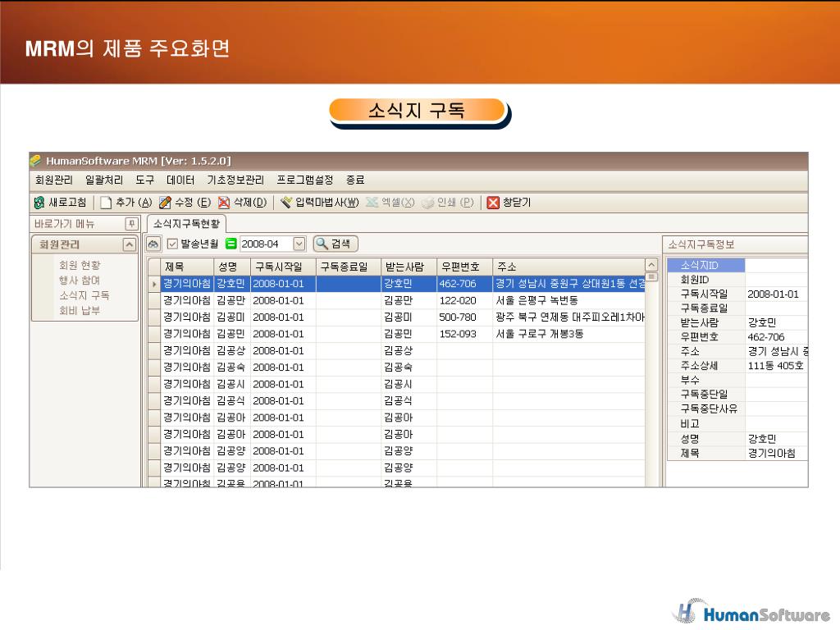Click the green calendar icon by 2008-04
The image size is (840, 630).
[231, 244]
